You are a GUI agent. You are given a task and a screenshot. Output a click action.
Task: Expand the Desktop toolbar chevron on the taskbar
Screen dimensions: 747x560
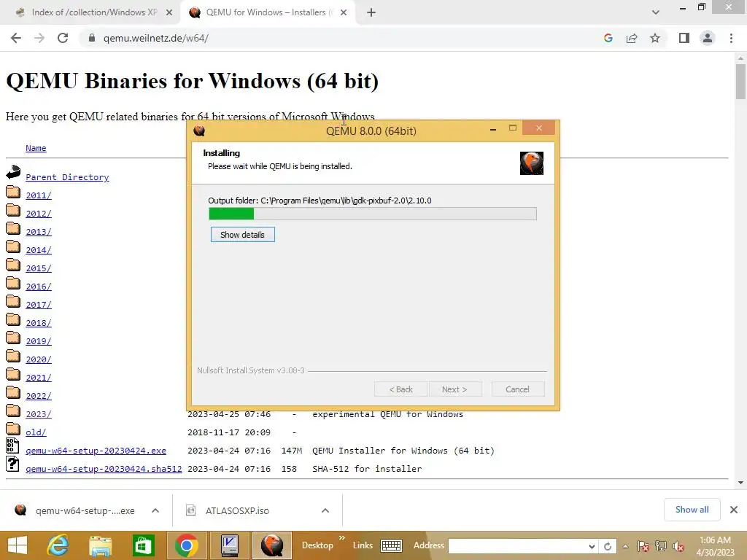[341, 538]
